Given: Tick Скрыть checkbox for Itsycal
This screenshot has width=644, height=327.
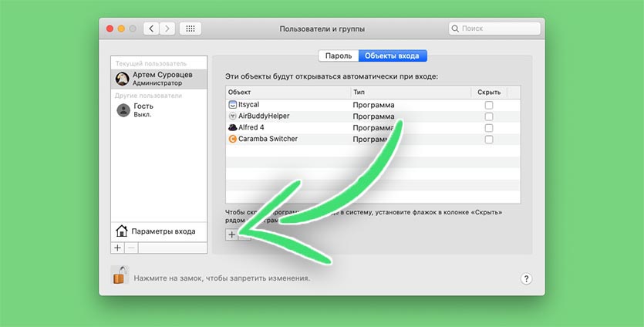Looking at the screenshot, I should pos(489,105).
